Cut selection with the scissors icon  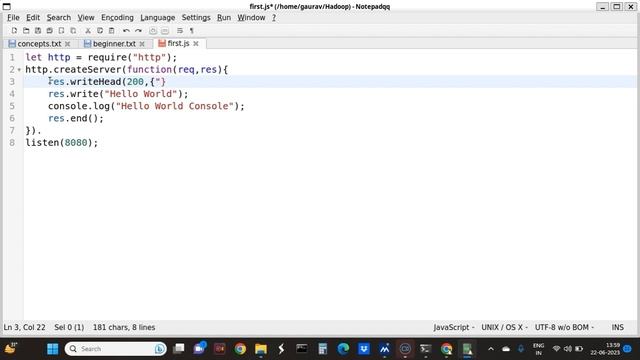(88, 31)
